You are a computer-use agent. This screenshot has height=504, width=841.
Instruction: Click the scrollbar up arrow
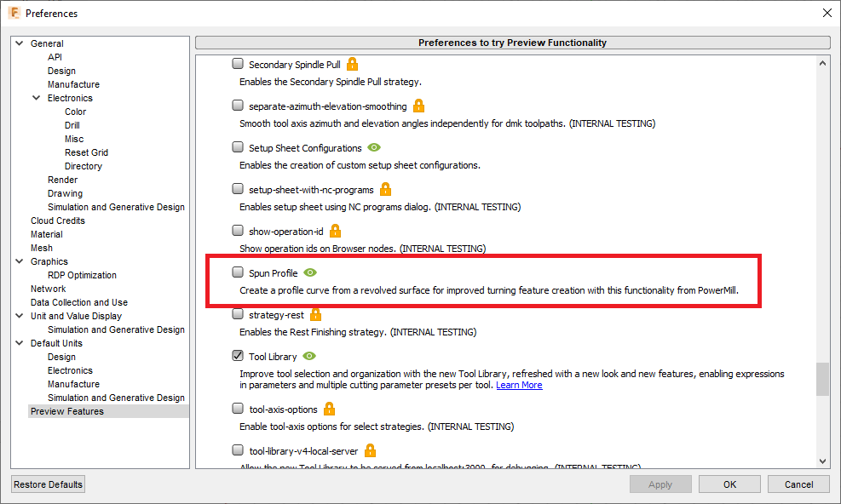click(x=823, y=63)
